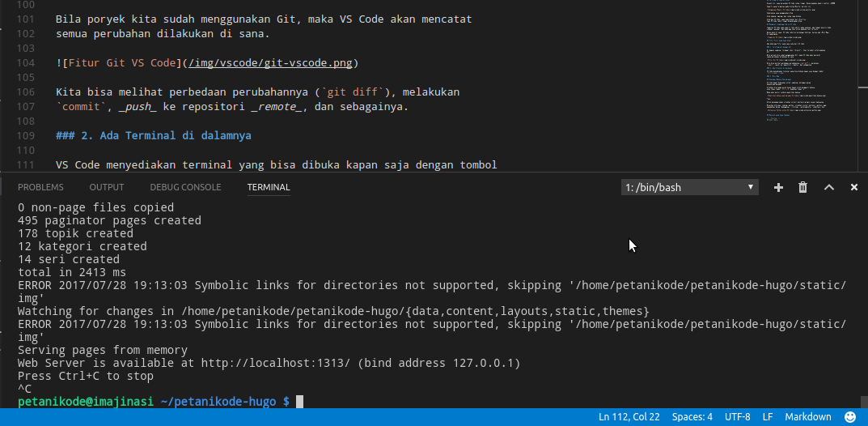This screenshot has width=868, height=426.
Task: Create a new terminal with plus icon
Action: click(778, 187)
